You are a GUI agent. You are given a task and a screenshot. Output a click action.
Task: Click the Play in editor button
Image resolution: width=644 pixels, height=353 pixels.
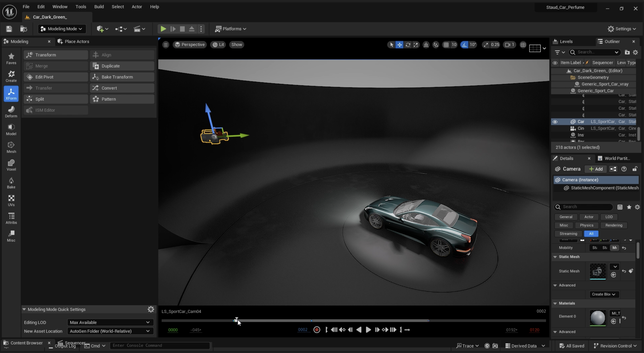click(x=163, y=29)
